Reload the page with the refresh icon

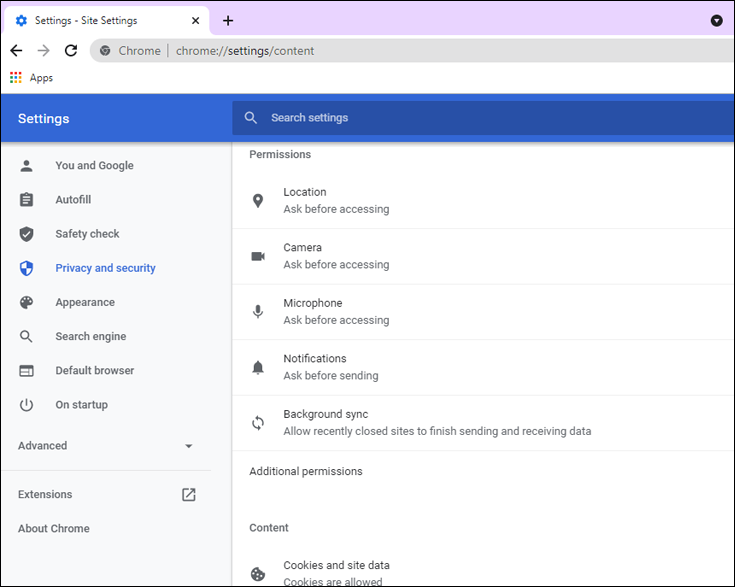71,51
